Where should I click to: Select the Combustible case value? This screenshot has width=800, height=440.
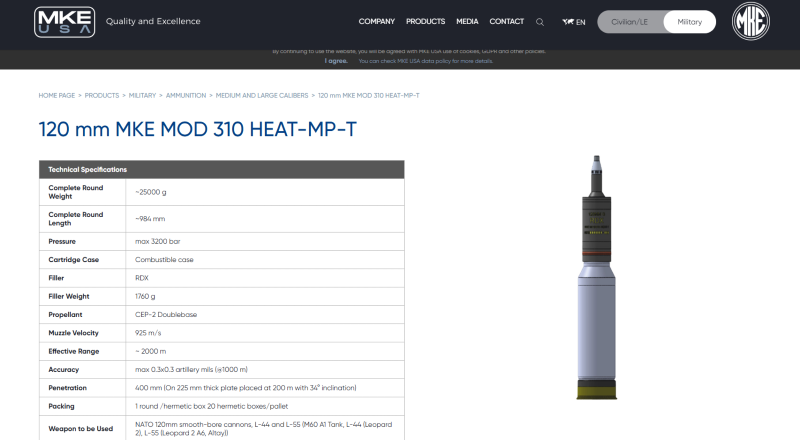point(164,260)
